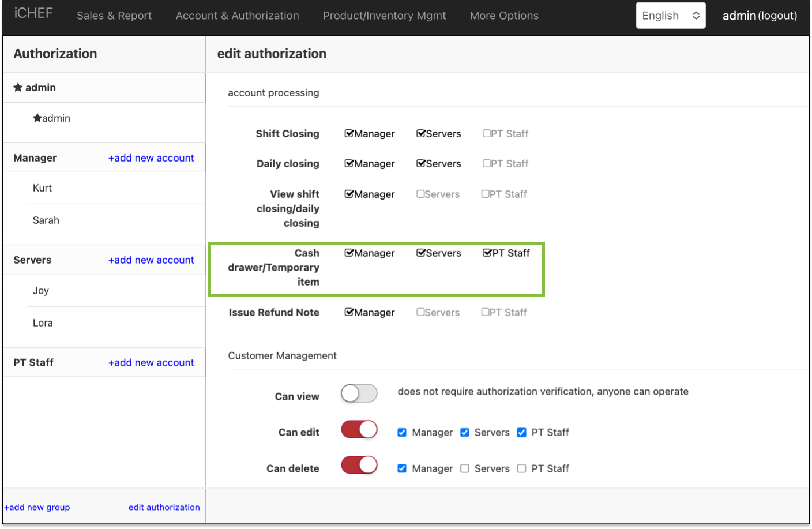Click the edit authorization link

[x=164, y=507]
